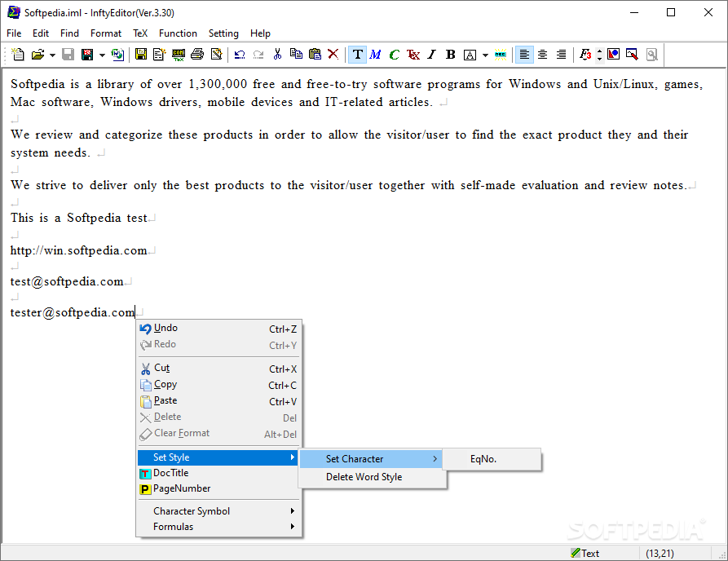Click the COM TeX compile icon

pyautogui.click(x=179, y=55)
